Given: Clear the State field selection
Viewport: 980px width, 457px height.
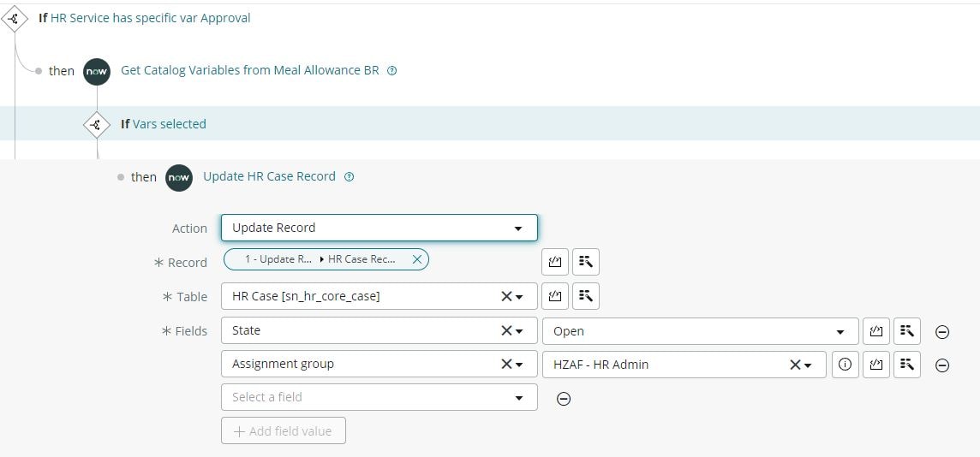Looking at the screenshot, I should 506,331.
